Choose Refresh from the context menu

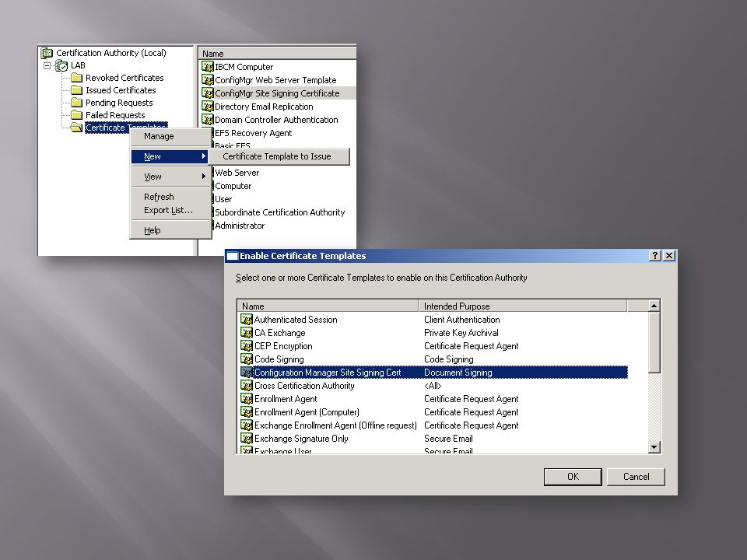click(x=170, y=197)
